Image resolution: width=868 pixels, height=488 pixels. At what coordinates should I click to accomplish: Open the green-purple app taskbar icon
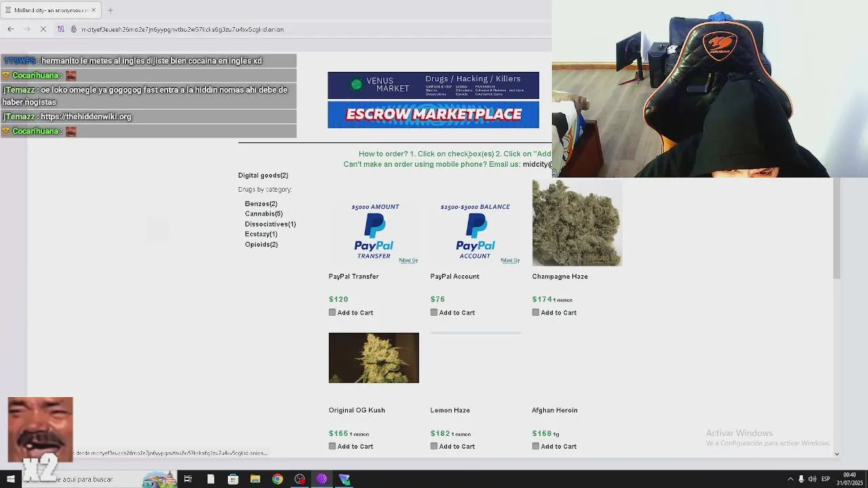point(344,479)
